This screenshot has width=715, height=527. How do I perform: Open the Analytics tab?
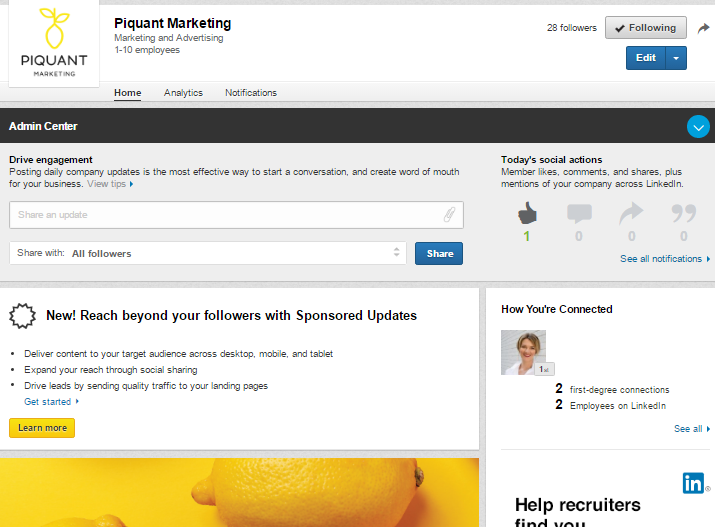183,93
